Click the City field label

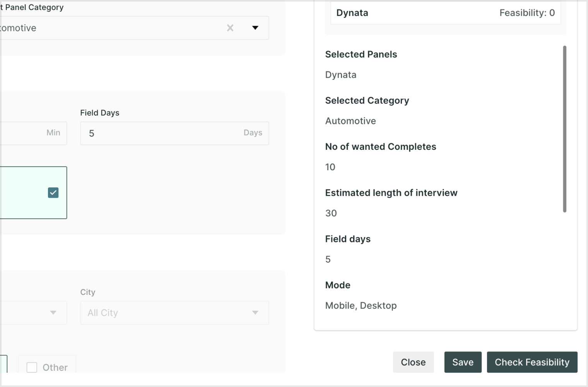coord(88,292)
